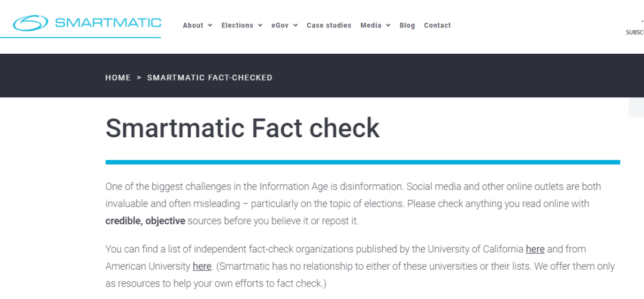The height and width of the screenshot is (299, 644).
Task: Open American University 'here' link
Action: (x=202, y=266)
